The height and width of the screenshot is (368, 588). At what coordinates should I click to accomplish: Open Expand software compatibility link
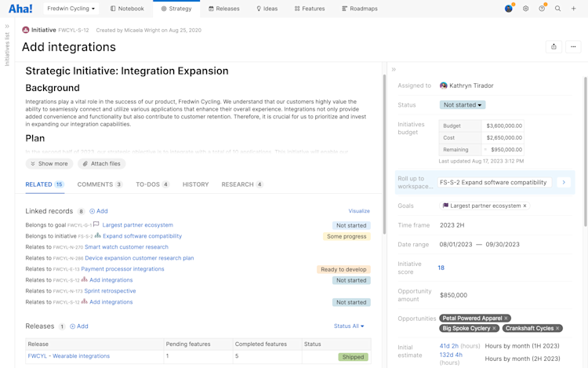[x=142, y=236]
